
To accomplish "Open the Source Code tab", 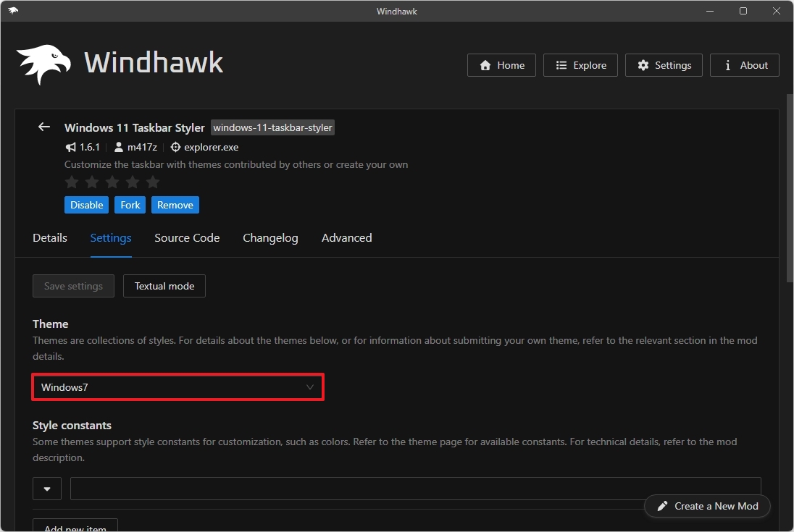I will click(186, 237).
